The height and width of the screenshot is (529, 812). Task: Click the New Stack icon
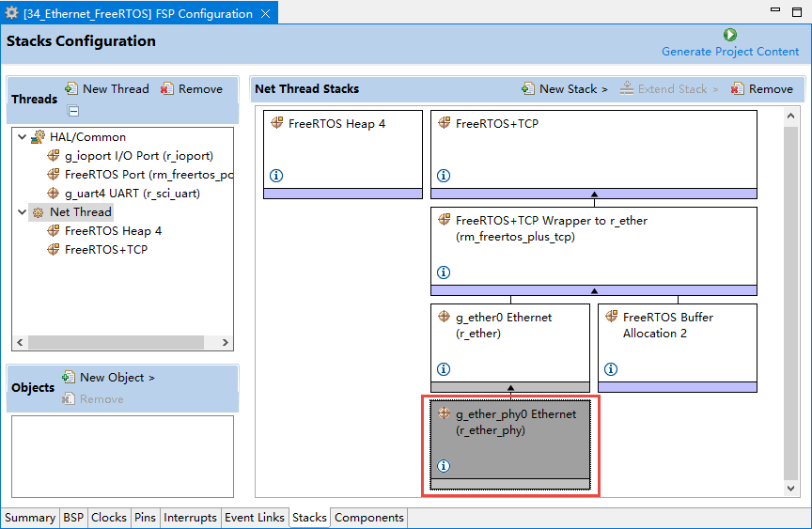click(528, 89)
